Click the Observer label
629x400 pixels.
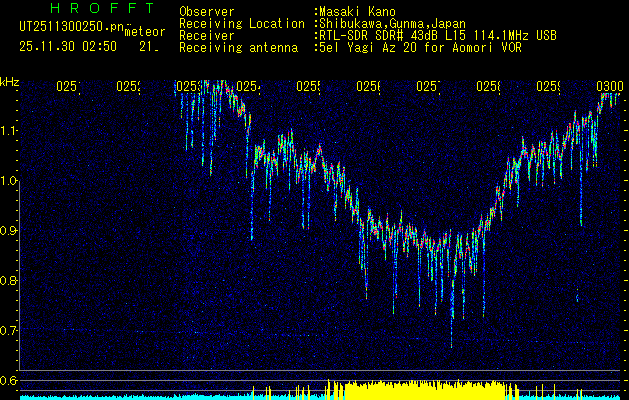click(207, 12)
